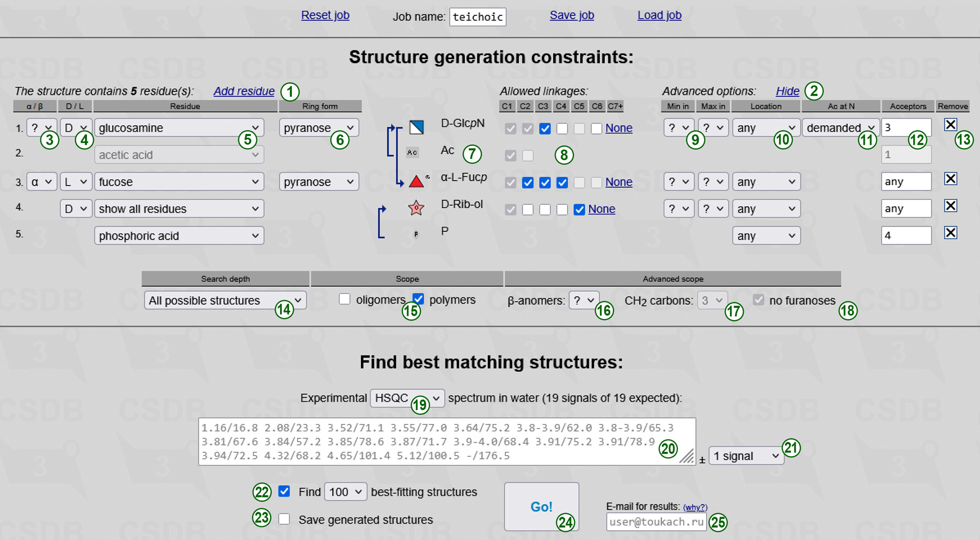The image size is (980, 540).
Task: Click the Go! button
Action: 541,507
